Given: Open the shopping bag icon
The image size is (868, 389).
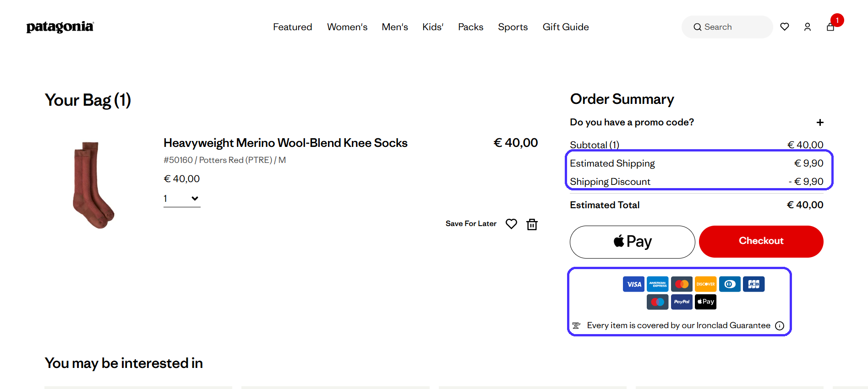Looking at the screenshot, I should pos(830,27).
